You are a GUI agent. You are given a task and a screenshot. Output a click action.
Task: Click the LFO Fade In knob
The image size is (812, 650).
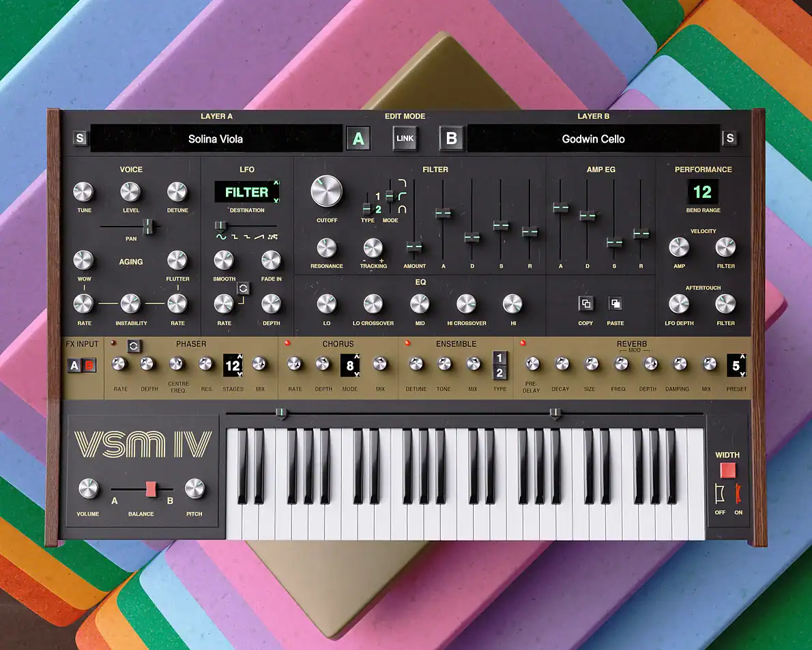tap(271, 260)
